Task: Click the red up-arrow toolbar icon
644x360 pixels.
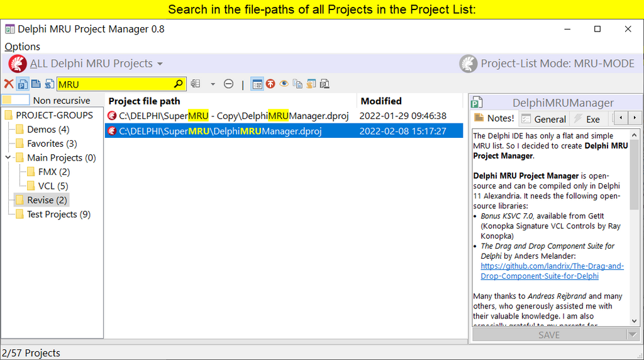Action: 270,84
